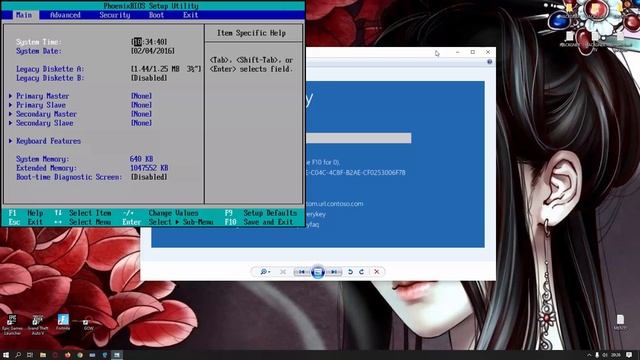Expand the Primary Slave submenu
This screenshot has width=640, height=360.
click(x=41, y=105)
